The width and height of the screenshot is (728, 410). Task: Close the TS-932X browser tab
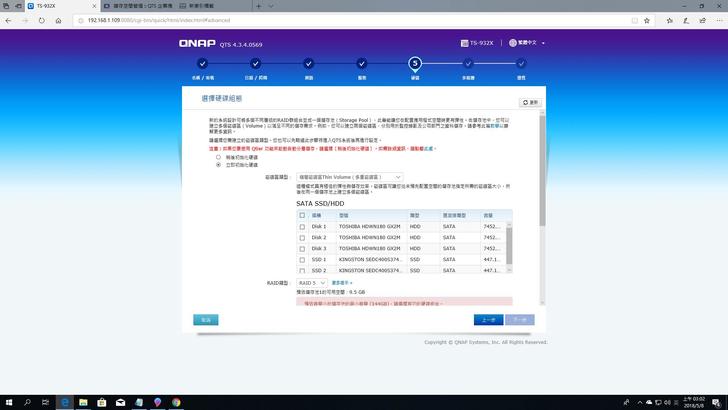click(94, 6)
